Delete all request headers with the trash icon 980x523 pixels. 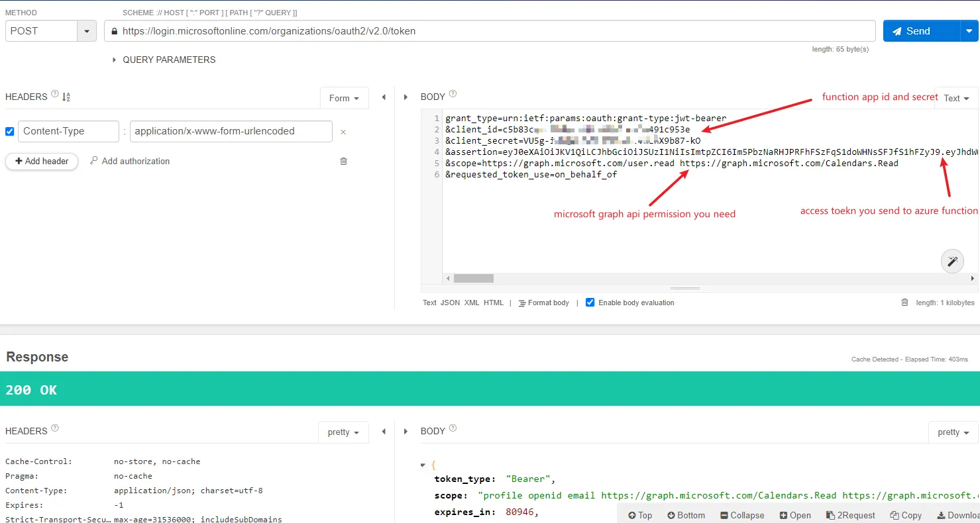point(343,161)
